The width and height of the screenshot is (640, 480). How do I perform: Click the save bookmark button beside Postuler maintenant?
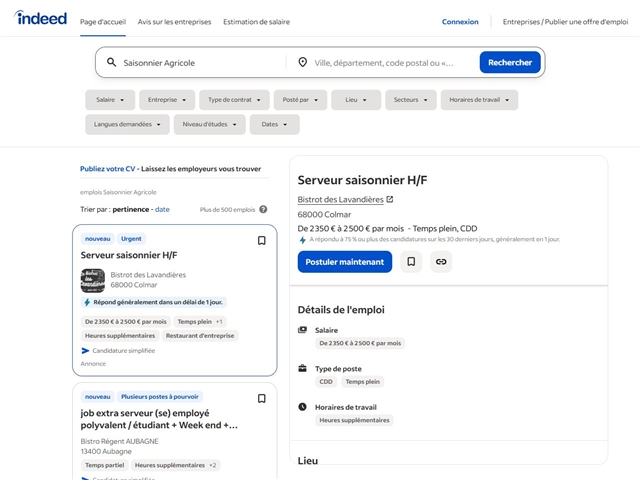[x=411, y=262]
